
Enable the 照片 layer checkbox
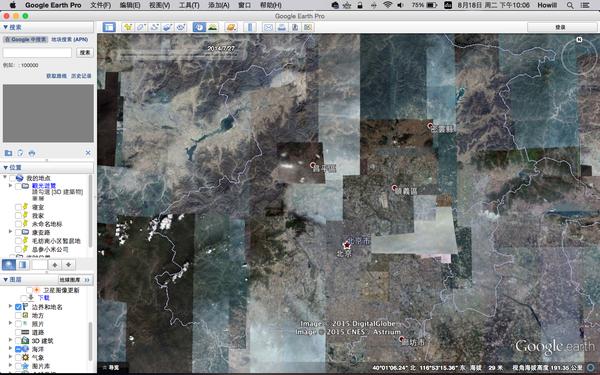[x=18, y=324]
